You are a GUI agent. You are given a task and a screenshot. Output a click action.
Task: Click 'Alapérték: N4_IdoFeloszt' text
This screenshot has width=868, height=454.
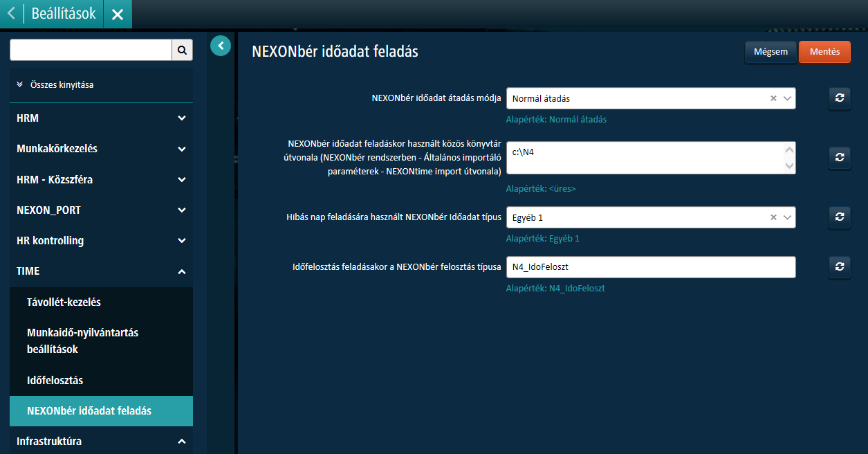[555, 288]
